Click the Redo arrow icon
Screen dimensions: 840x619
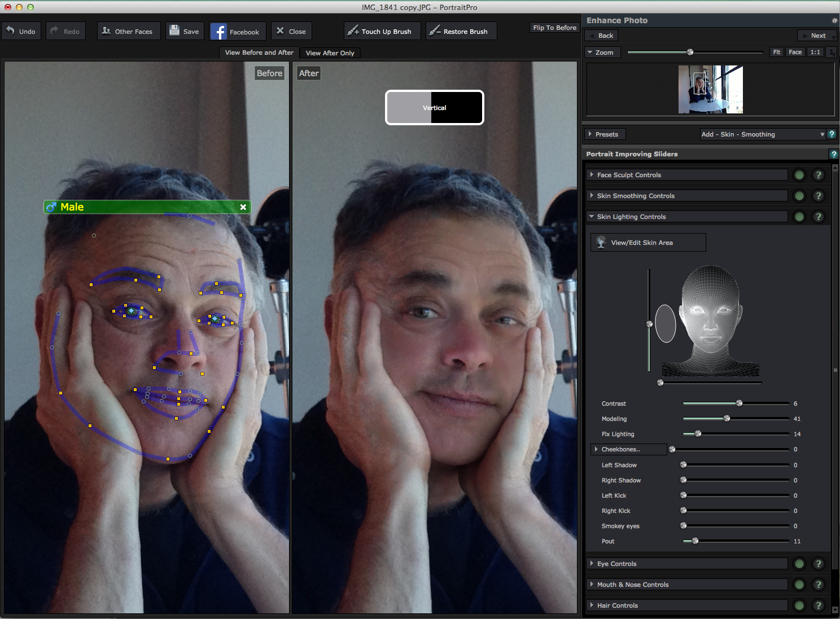tap(55, 30)
